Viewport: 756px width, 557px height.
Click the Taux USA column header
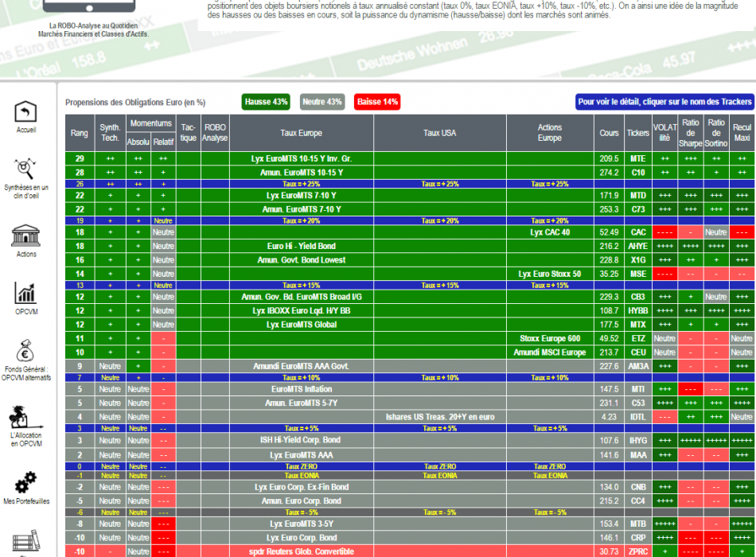440,133
